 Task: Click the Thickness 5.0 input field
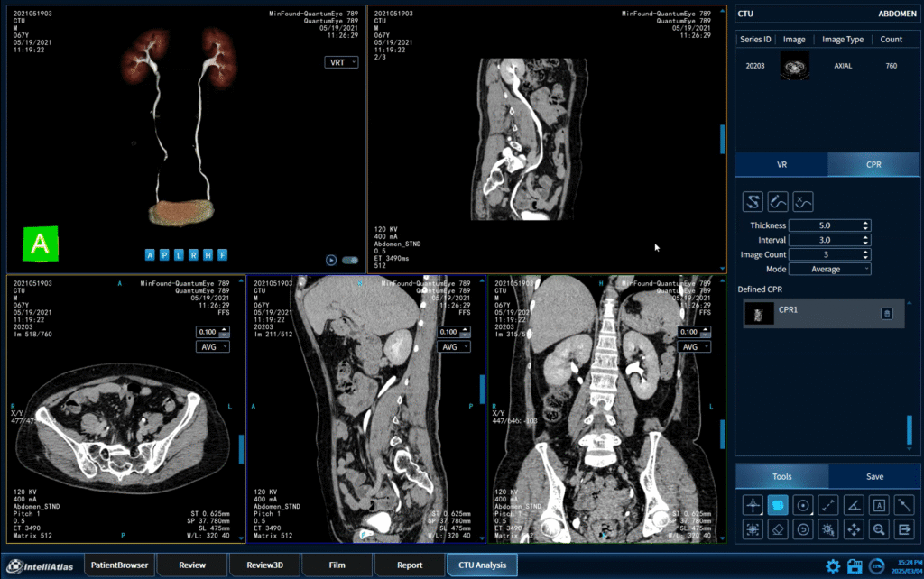[x=825, y=225]
